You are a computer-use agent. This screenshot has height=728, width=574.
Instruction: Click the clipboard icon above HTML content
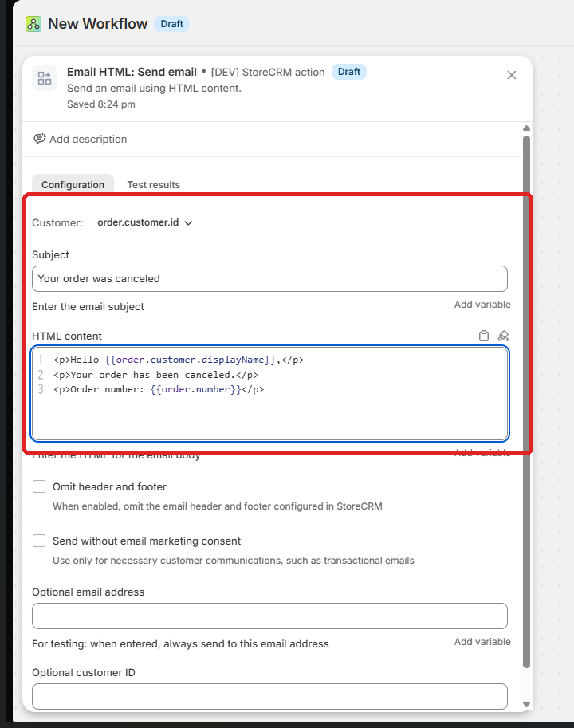(483, 336)
